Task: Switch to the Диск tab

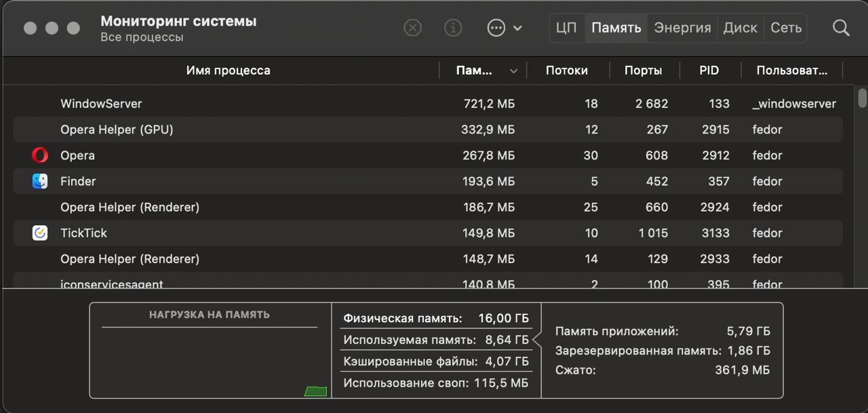Action: [x=741, y=28]
